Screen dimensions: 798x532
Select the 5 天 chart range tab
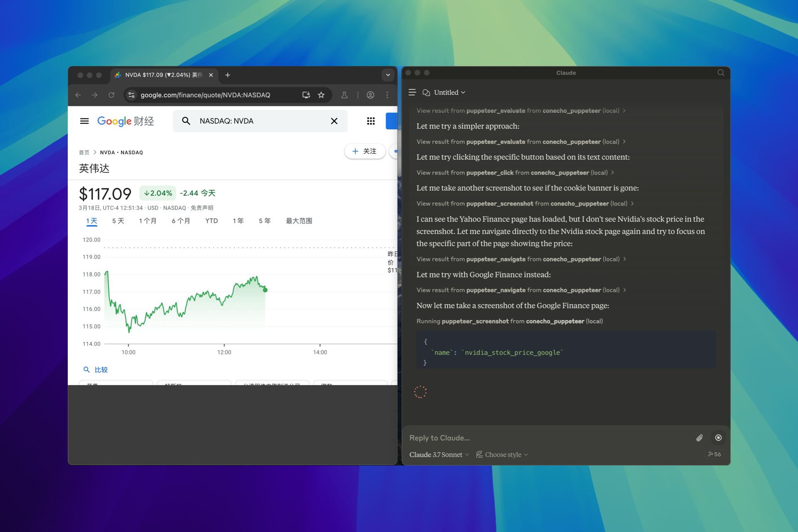click(x=118, y=221)
